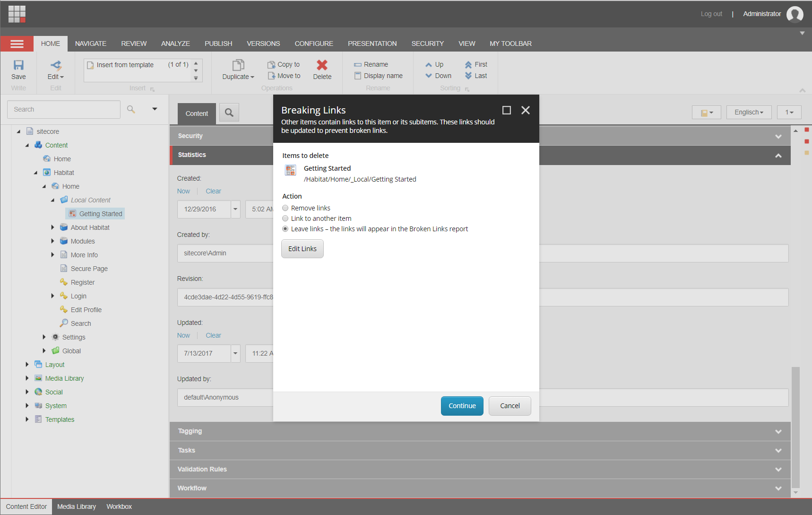Screen dimensions: 812x515
Task: Select the Leave links radio option
Action: coord(285,229)
